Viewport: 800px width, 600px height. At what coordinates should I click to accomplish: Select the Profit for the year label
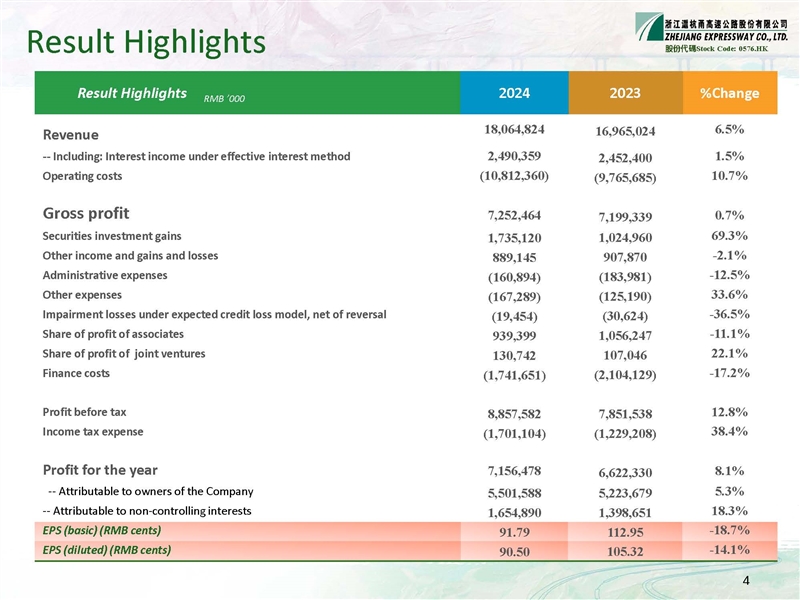point(100,470)
